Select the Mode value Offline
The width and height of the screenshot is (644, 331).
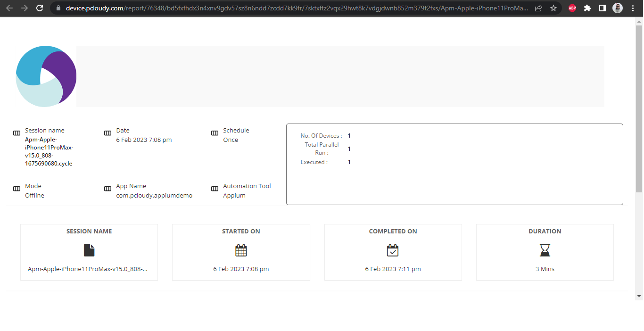click(34, 196)
